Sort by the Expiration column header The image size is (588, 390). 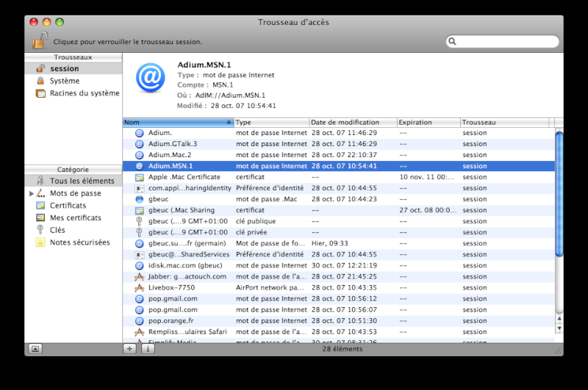tap(429, 122)
